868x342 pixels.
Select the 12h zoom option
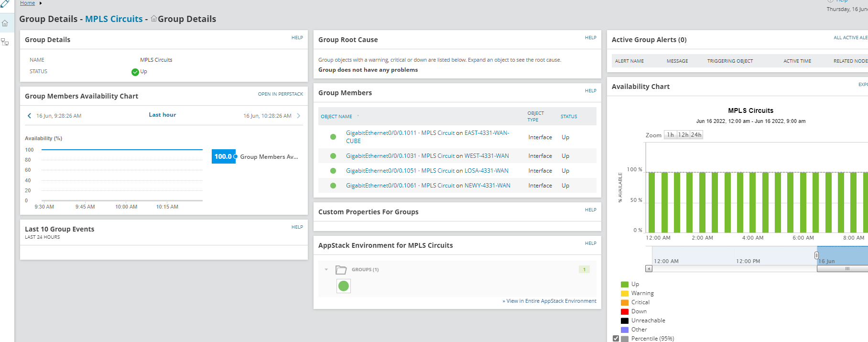click(x=683, y=135)
